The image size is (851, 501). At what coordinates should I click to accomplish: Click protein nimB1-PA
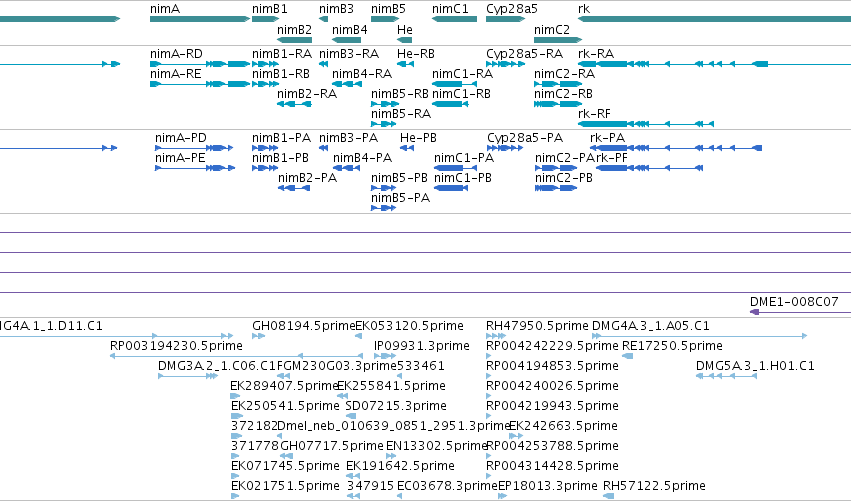tap(265, 148)
